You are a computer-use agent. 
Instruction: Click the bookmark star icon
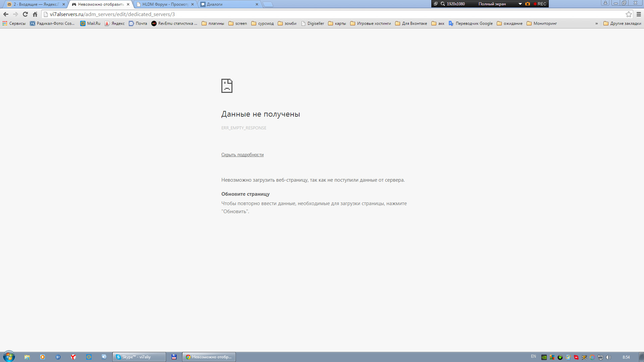point(629,14)
